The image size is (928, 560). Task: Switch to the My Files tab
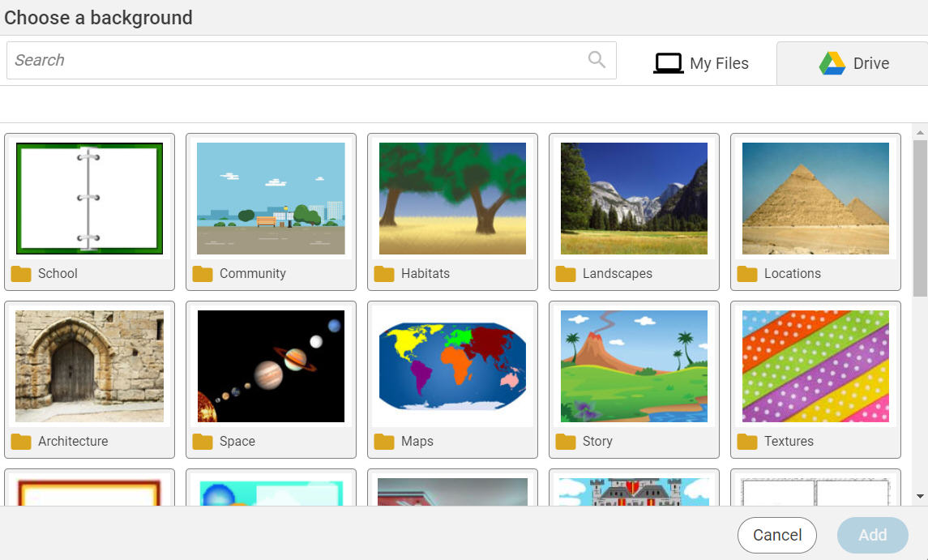tap(702, 62)
